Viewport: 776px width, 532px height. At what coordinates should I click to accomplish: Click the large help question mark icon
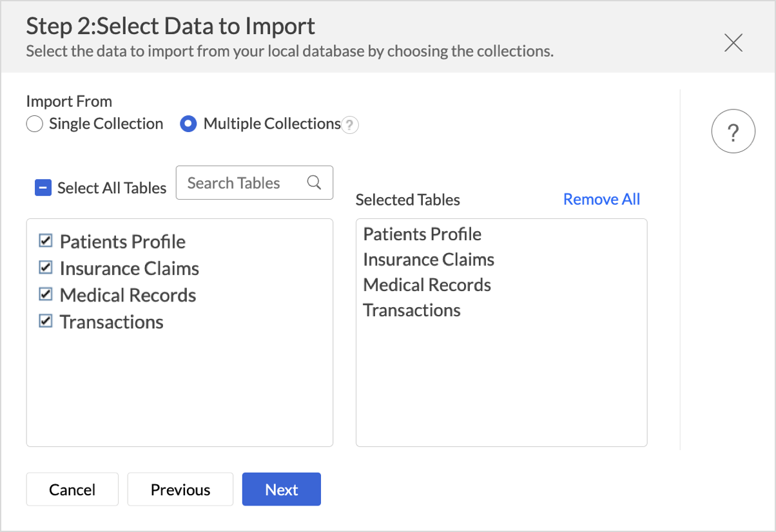(733, 131)
